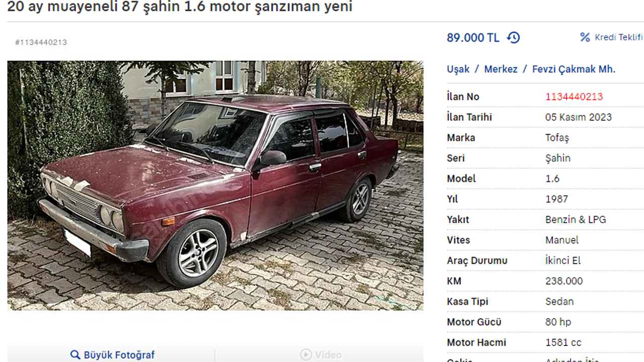644x362 pixels.
Task: Open the price history clock icon
Action: pyautogui.click(x=513, y=38)
